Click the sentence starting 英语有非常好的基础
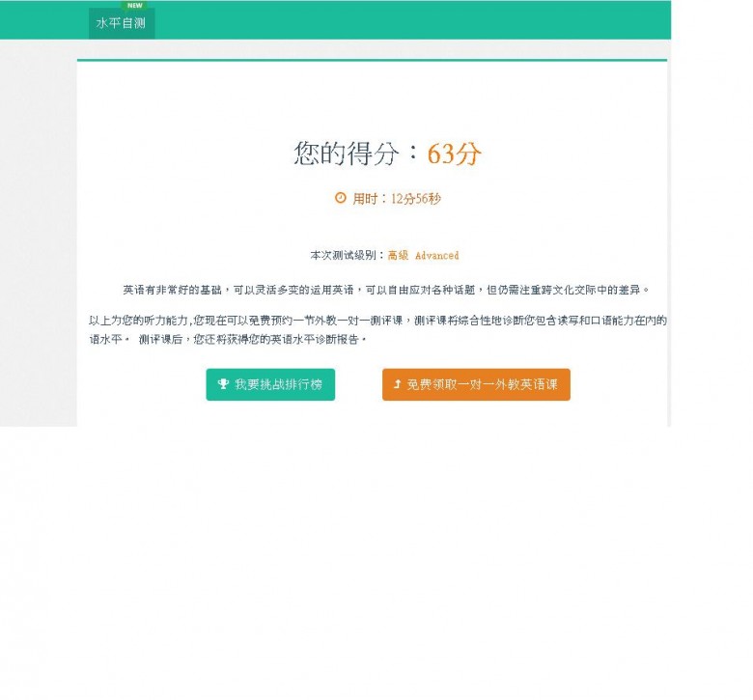753x700 pixels. point(386,291)
